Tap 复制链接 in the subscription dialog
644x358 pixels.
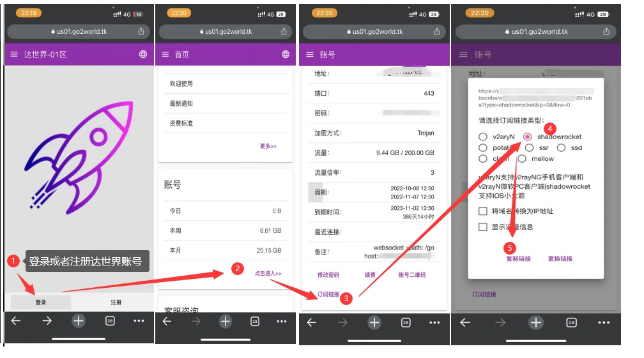tap(518, 258)
